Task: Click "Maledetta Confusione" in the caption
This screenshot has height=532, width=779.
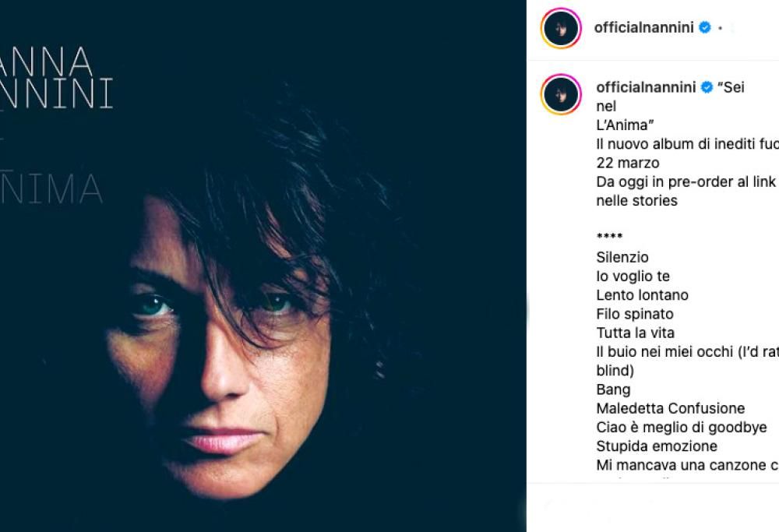Action: coord(671,407)
